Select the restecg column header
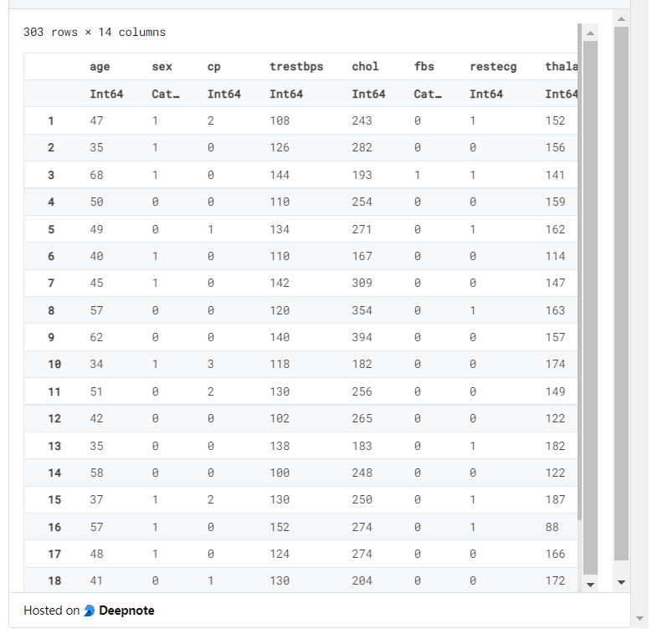Image resolution: width=657 pixels, height=644 pixels. coord(493,67)
